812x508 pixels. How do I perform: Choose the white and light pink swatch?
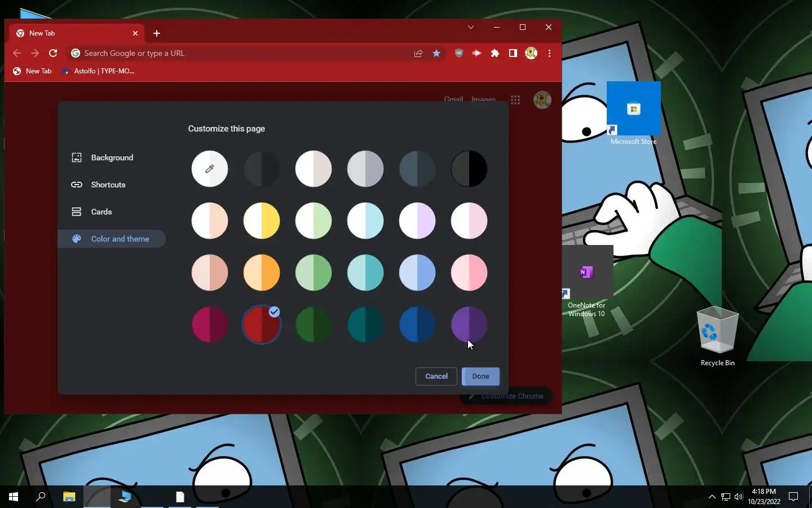click(x=469, y=221)
